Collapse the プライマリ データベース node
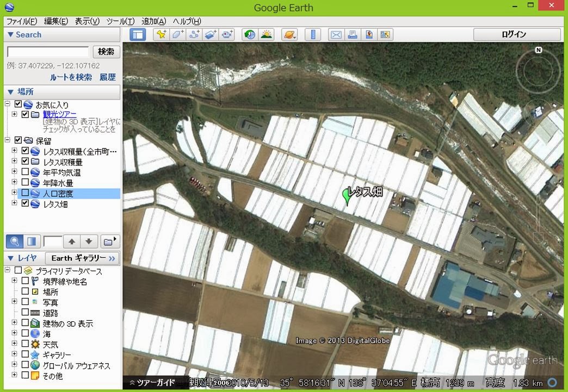 point(7,270)
